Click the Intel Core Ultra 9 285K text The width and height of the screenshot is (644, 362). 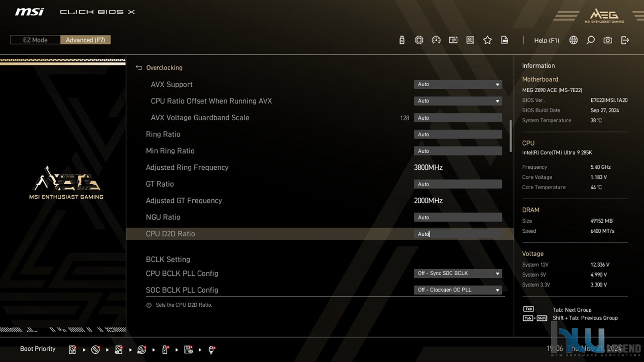557,153
